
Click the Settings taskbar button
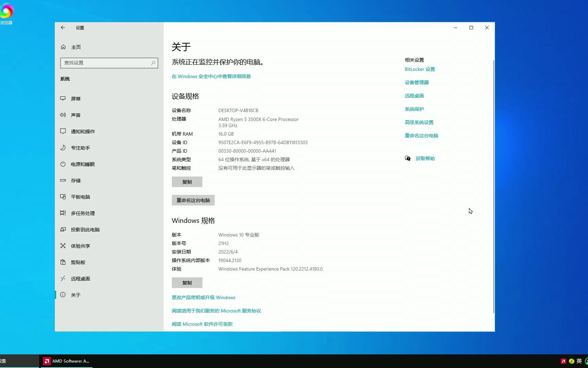tap(19, 361)
